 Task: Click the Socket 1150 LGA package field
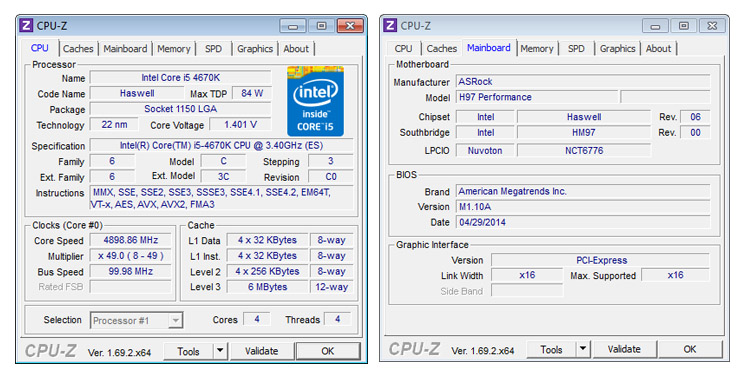coord(180,109)
